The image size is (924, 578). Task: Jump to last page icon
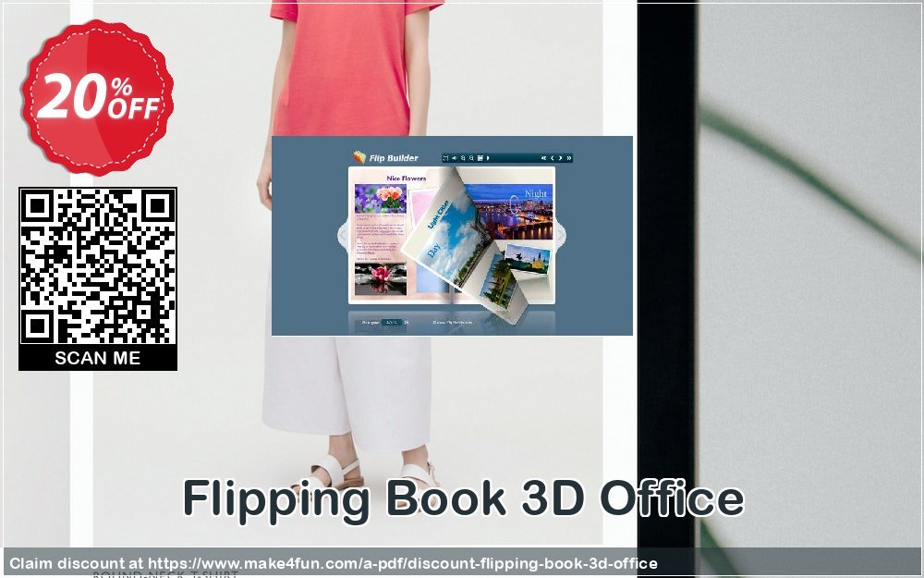tap(568, 158)
